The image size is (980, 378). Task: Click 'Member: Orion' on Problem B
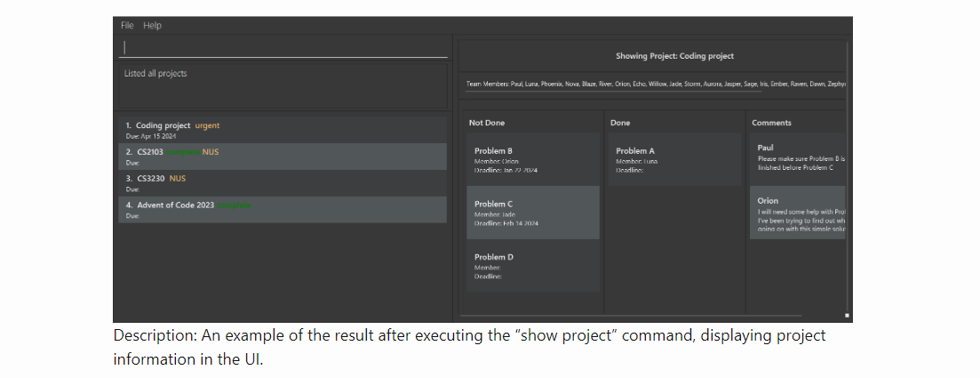[497, 162]
